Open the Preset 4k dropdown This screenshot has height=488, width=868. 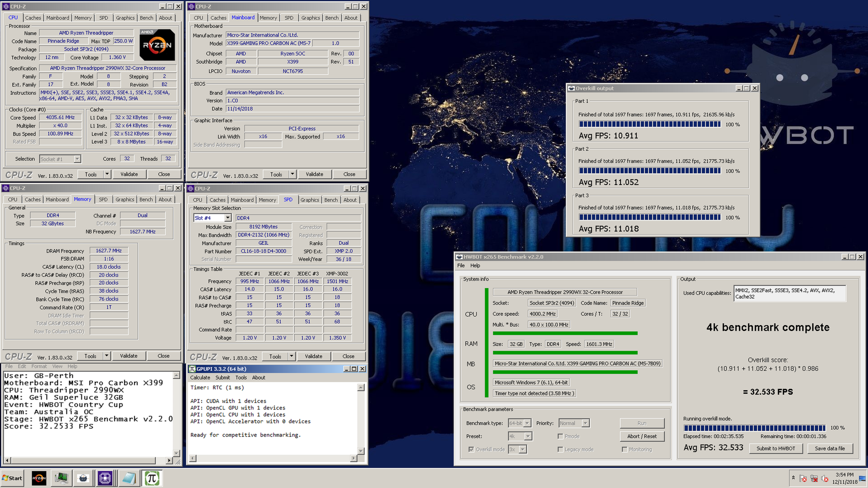(520, 436)
